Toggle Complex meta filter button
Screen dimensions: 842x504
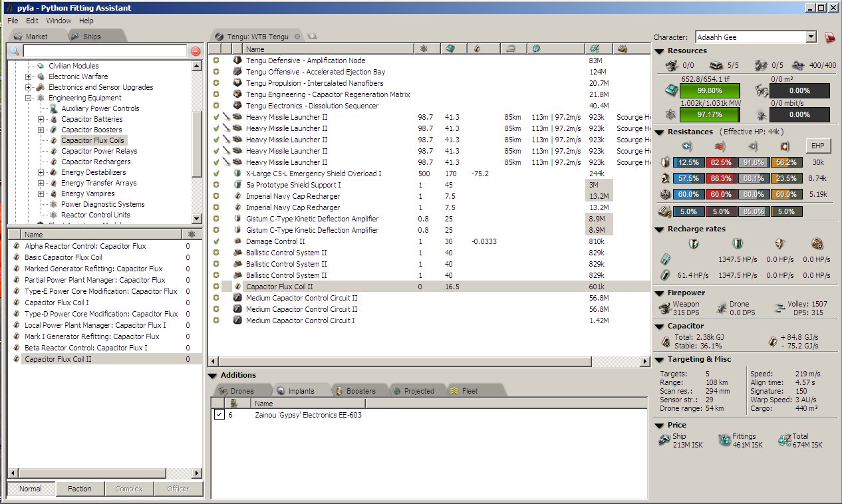[x=129, y=489]
